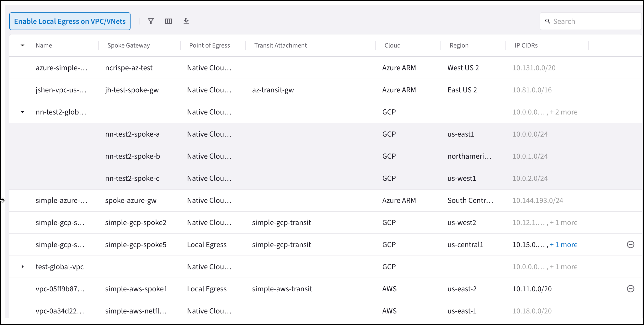Click Cloud column header
The image size is (644, 325).
393,45
